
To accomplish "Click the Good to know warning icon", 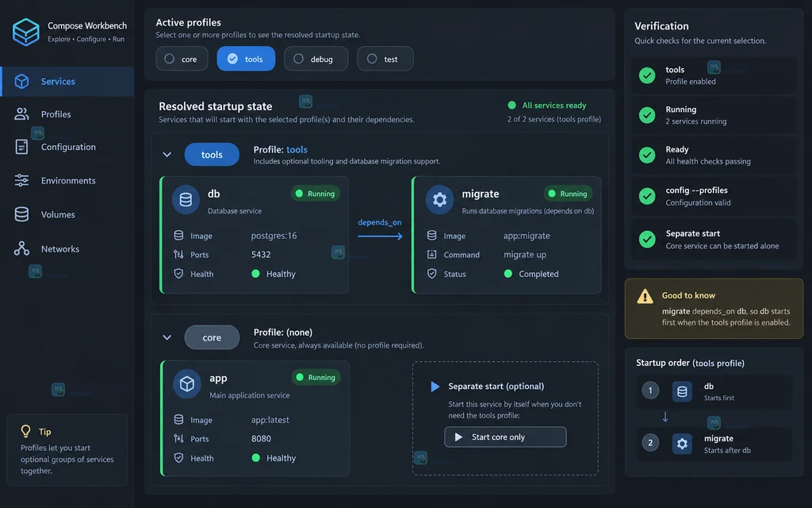I will coord(645,296).
